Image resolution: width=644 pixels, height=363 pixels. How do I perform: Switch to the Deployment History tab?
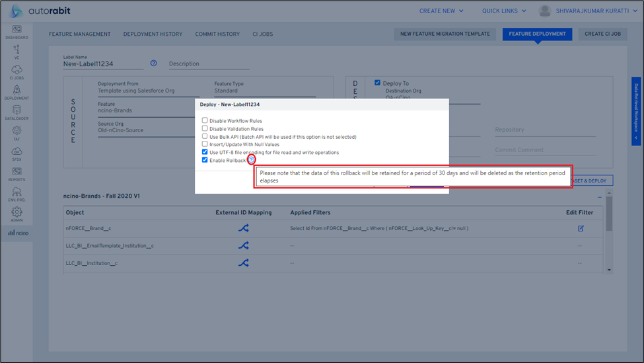tap(153, 34)
